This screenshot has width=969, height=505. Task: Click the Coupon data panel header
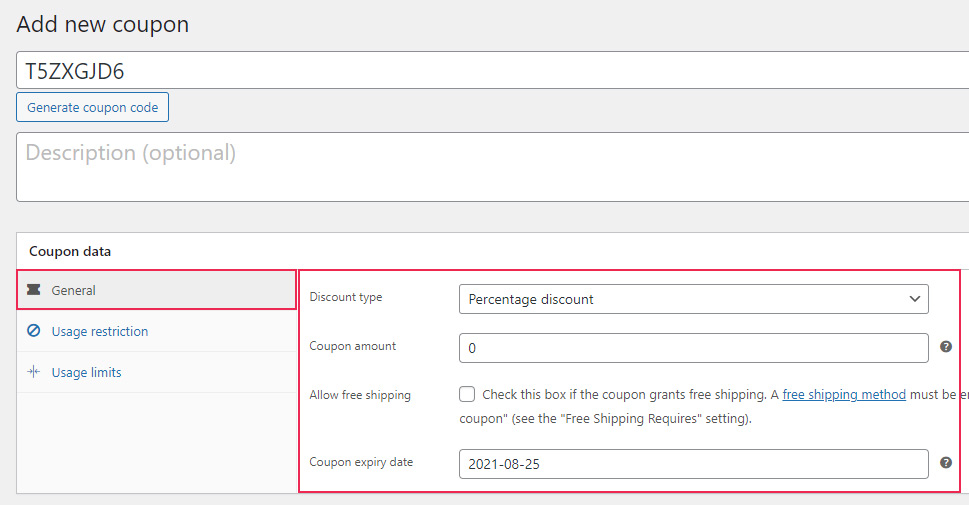pos(70,251)
